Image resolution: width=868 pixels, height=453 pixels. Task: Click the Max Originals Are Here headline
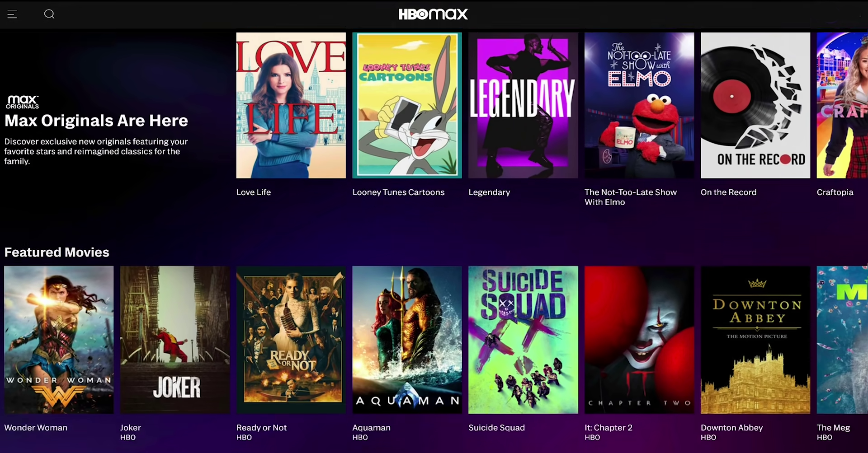(x=96, y=121)
